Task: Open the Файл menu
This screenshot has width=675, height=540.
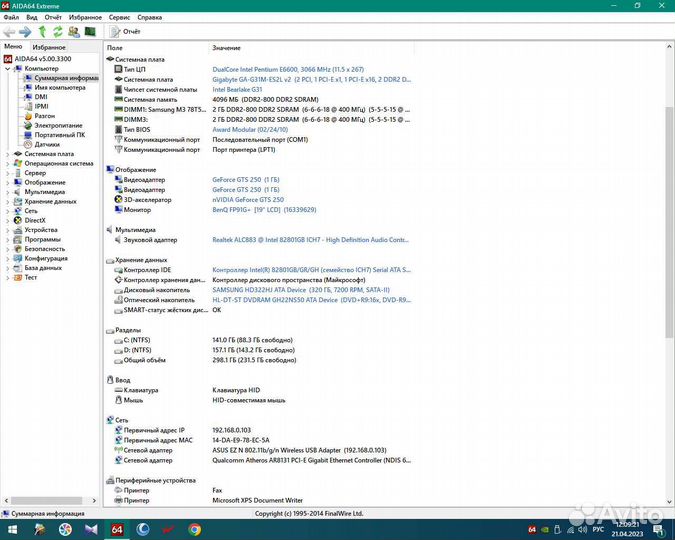Action: pyautogui.click(x=11, y=17)
